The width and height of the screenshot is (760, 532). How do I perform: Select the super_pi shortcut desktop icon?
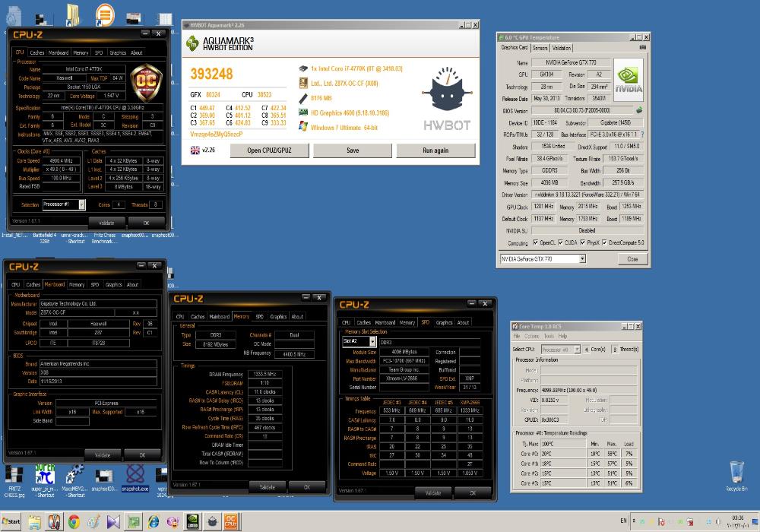45,481
